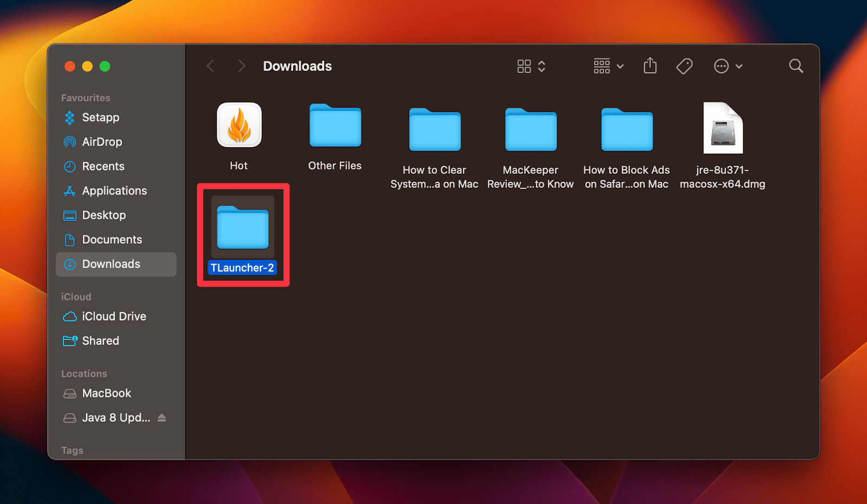Click the TLauncher-2 name label
The height and width of the screenshot is (504, 867).
coord(242,267)
